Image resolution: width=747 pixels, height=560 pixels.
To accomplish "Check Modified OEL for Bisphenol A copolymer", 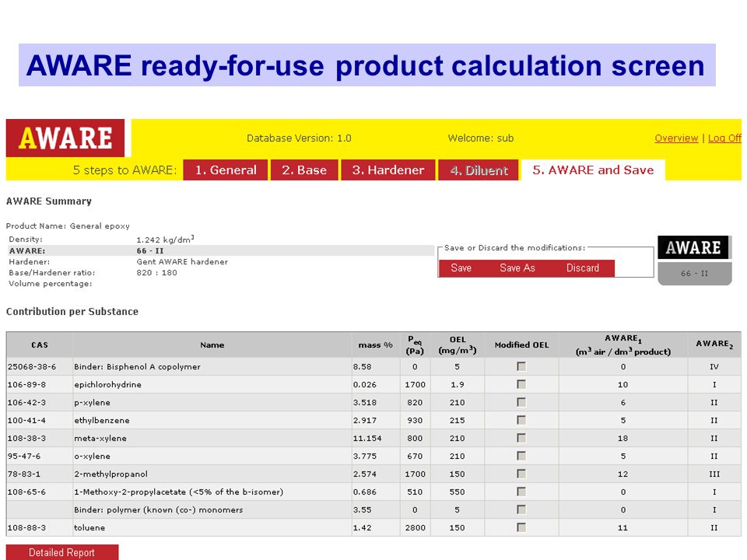I will click(x=521, y=366).
